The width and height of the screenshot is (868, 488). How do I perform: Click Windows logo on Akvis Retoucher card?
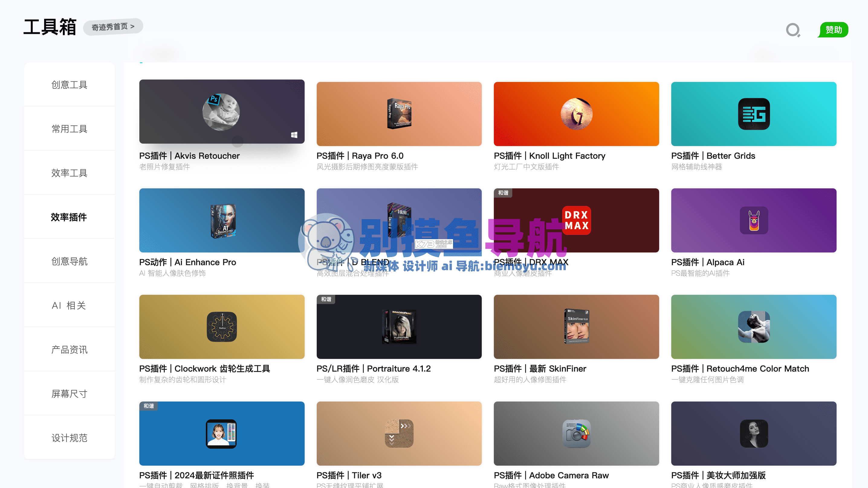coord(294,135)
